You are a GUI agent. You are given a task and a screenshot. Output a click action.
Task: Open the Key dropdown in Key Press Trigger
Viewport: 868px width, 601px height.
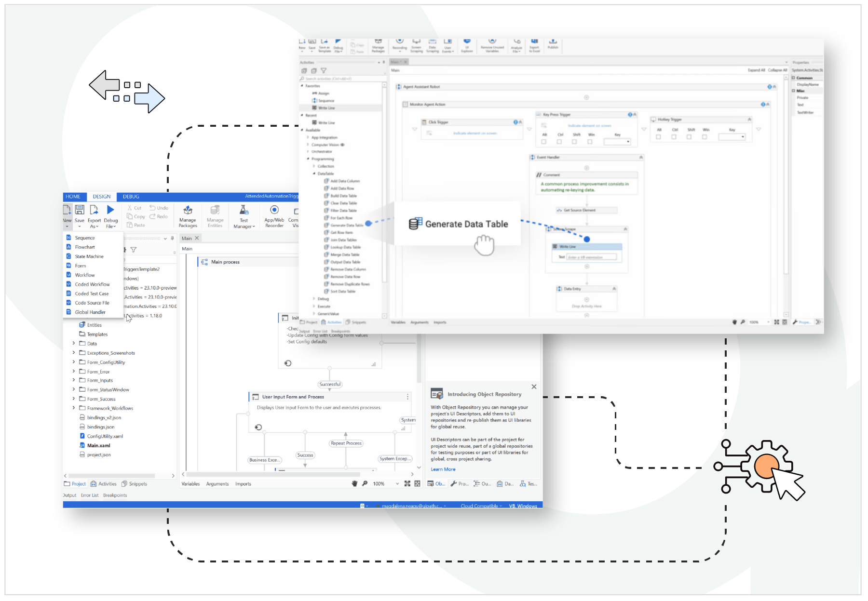[x=617, y=142]
